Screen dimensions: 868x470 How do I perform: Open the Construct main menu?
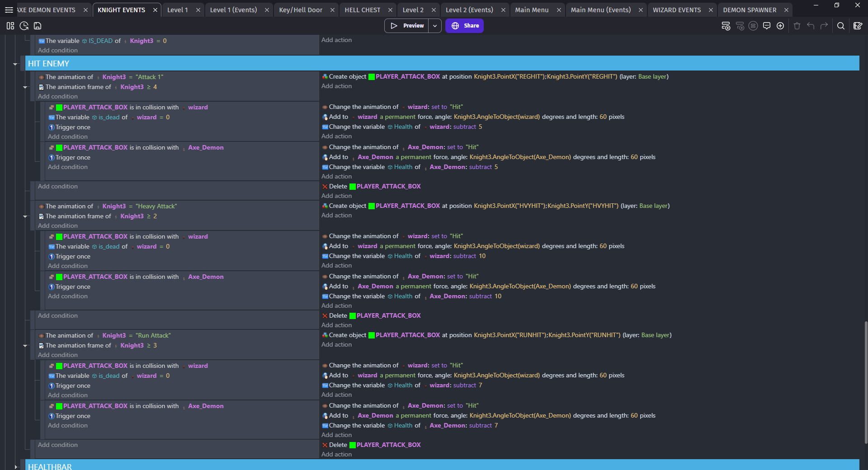point(9,10)
